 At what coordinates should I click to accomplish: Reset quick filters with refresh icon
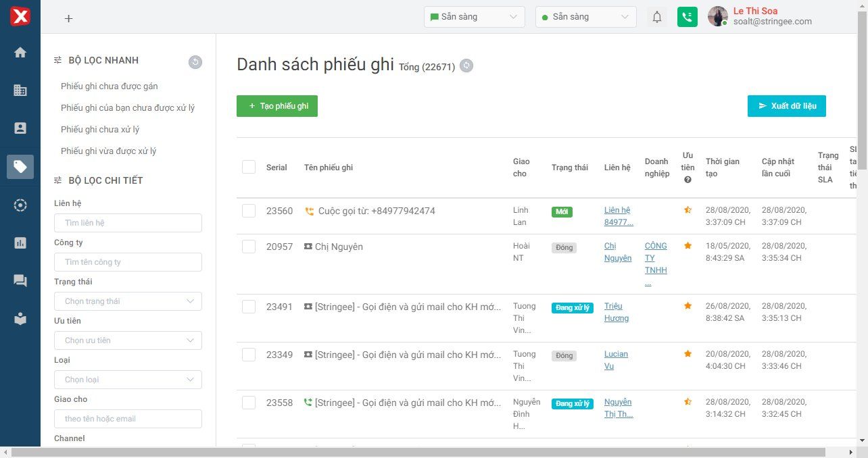point(195,62)
